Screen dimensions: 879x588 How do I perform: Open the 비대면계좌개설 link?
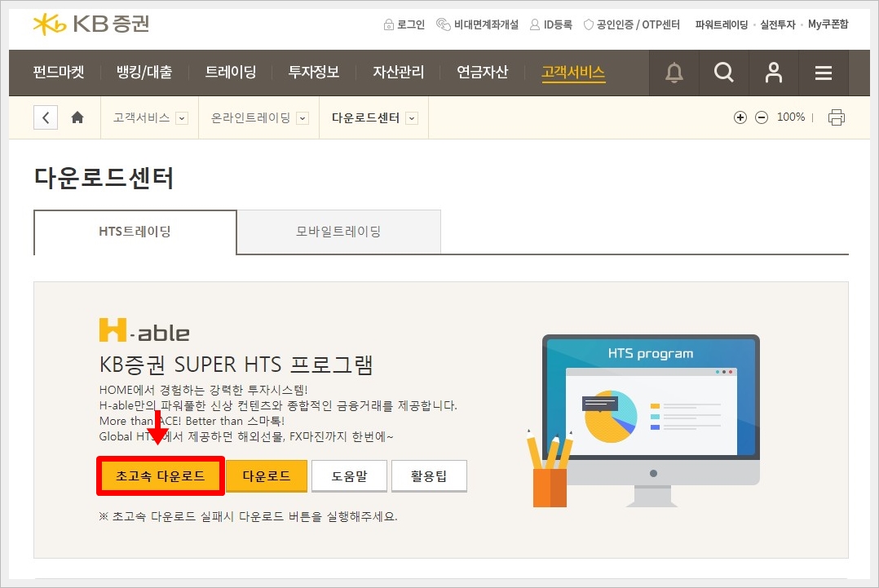[x=478, y=24]
